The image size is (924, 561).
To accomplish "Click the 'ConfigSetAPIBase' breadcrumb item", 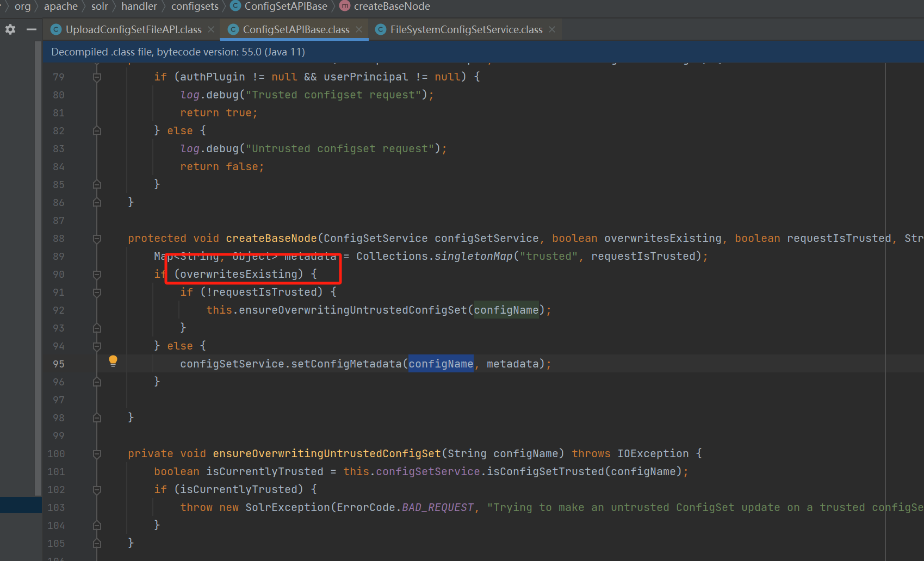I will point(286,6).
